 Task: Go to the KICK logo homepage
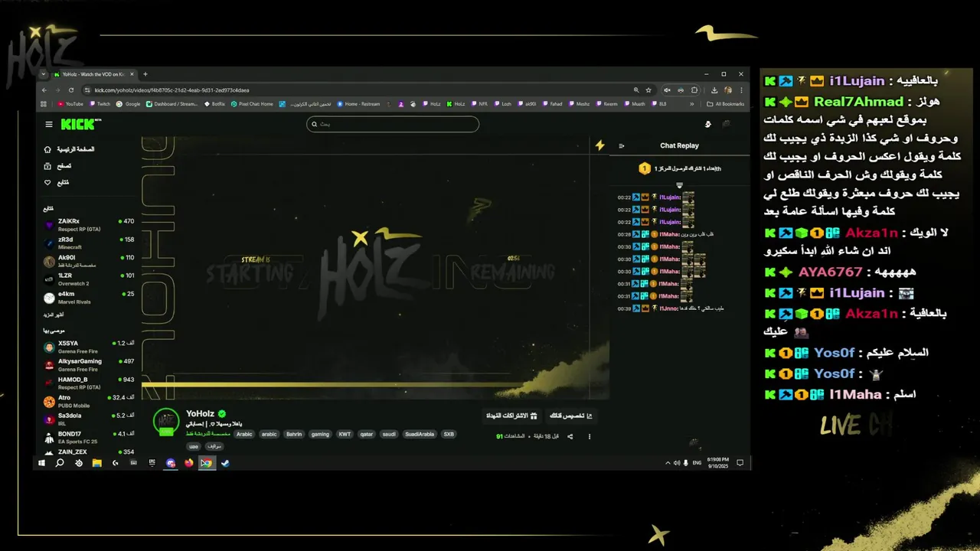(80, 123)
